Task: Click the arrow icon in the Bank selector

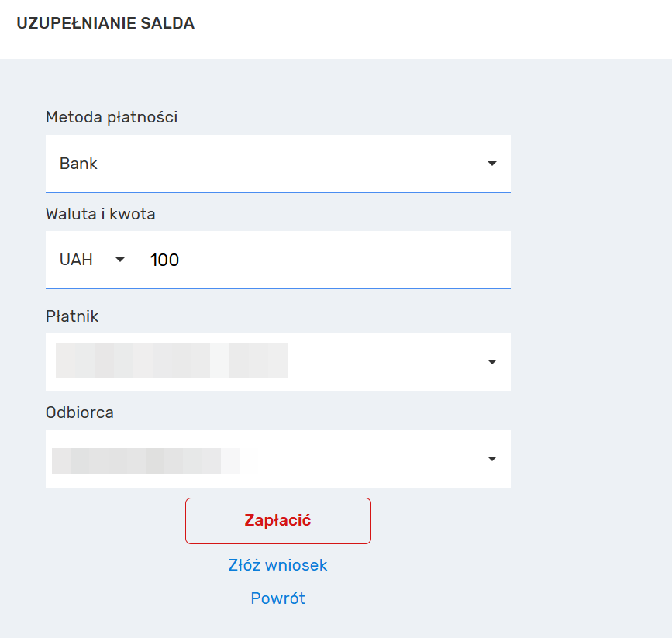Action: coord(491,164)
